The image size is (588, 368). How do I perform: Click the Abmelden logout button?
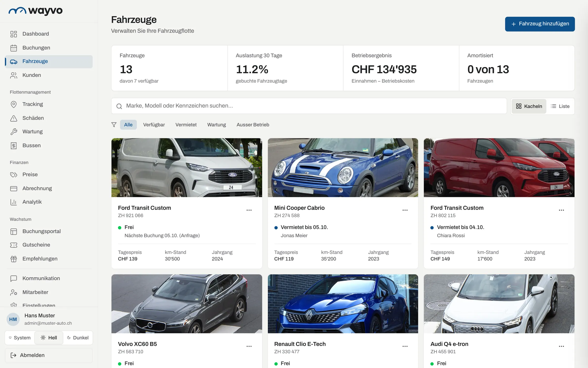click(49, 355)
